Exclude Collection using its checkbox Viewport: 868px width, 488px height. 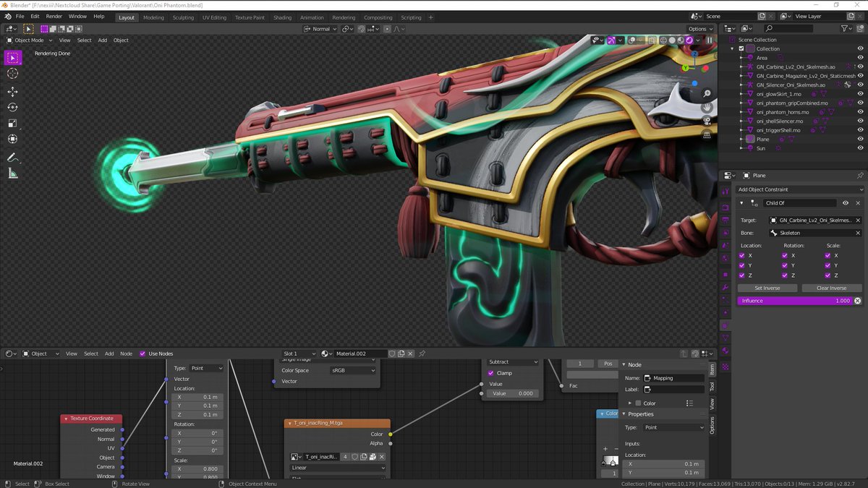pos(741,48)
